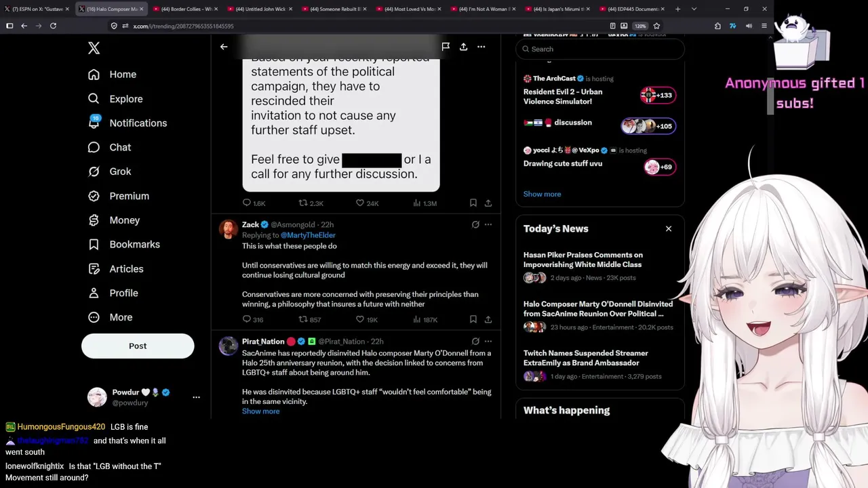Switch to the Is Japan's Mirumi tab
The width and height of the screenshot is (868, 488).
click(557, 9)
